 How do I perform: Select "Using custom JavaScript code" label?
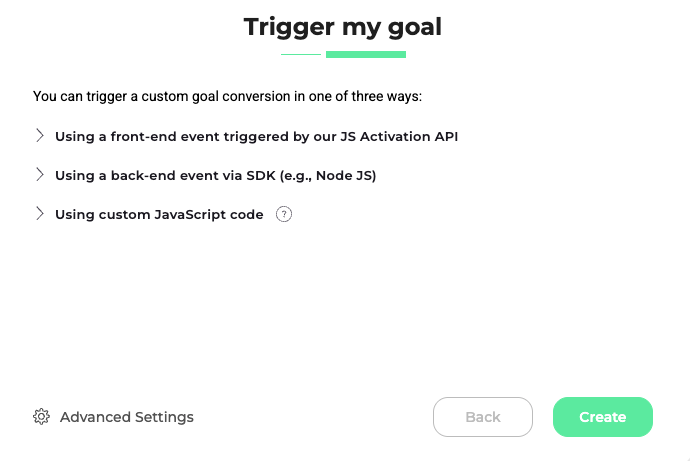pyautogui.click(x=159, y=214)
